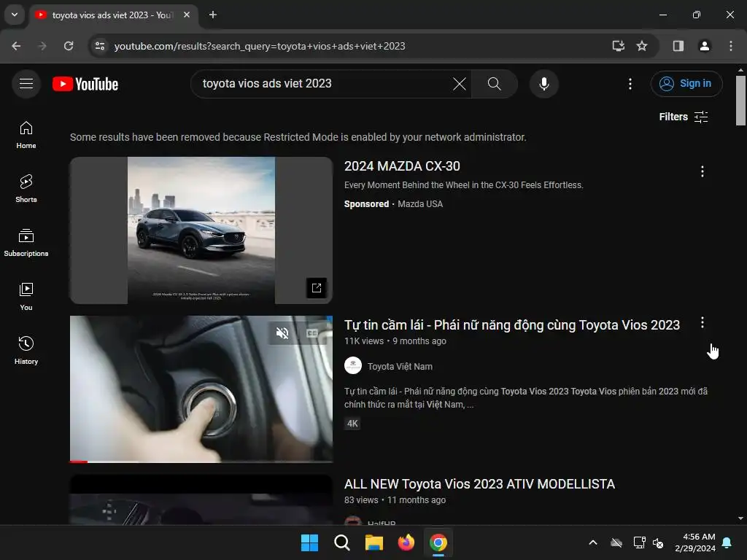Seek on Vios preview progress bar
The height and width of the screenshot is (560, 747).
tap(201, 462)
